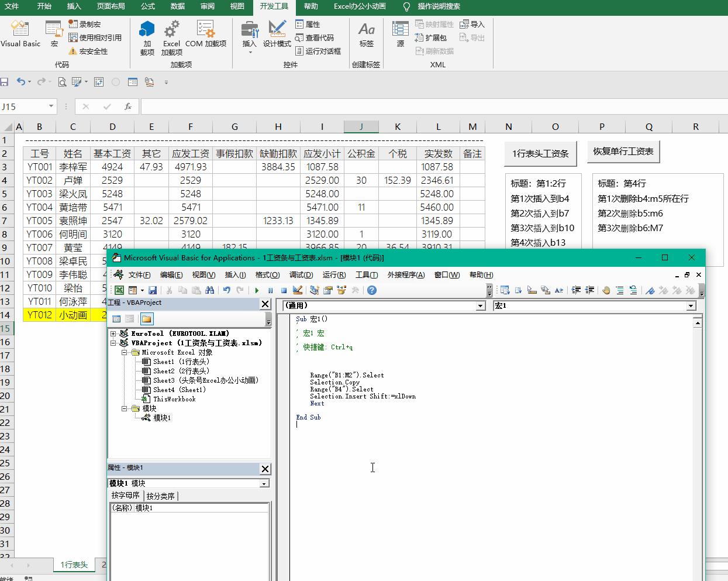Expand the EuroTool project tree node
728x581 pixels.
pos(113,334)
